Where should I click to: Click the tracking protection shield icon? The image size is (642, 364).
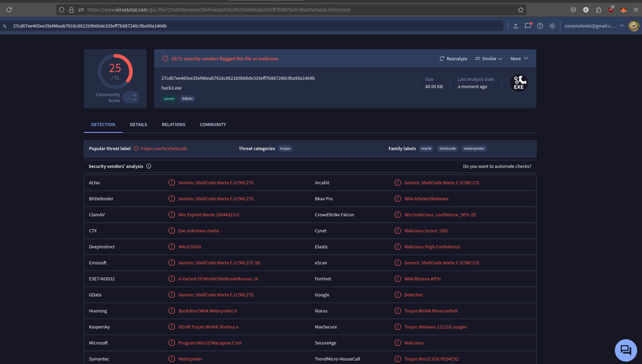click(x=62, y=10)
